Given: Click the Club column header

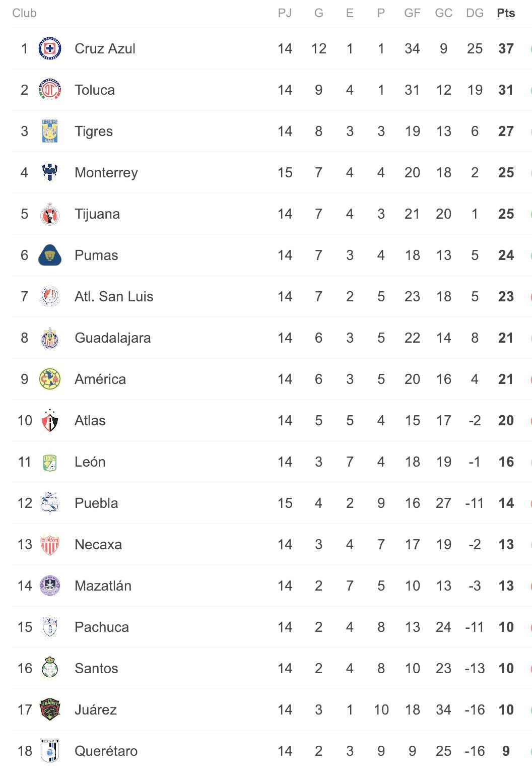Looking at the screenshot, I should (24, 13).
